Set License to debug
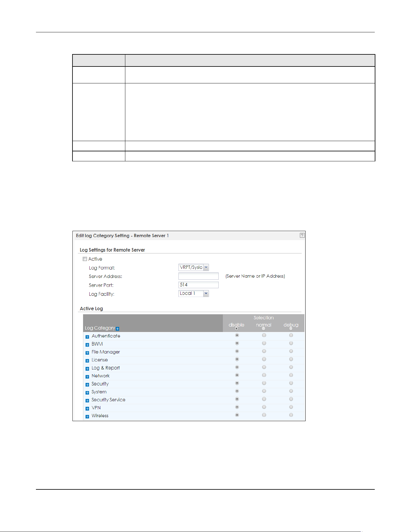This screenshot has width=411, height=532. [291, 359]
